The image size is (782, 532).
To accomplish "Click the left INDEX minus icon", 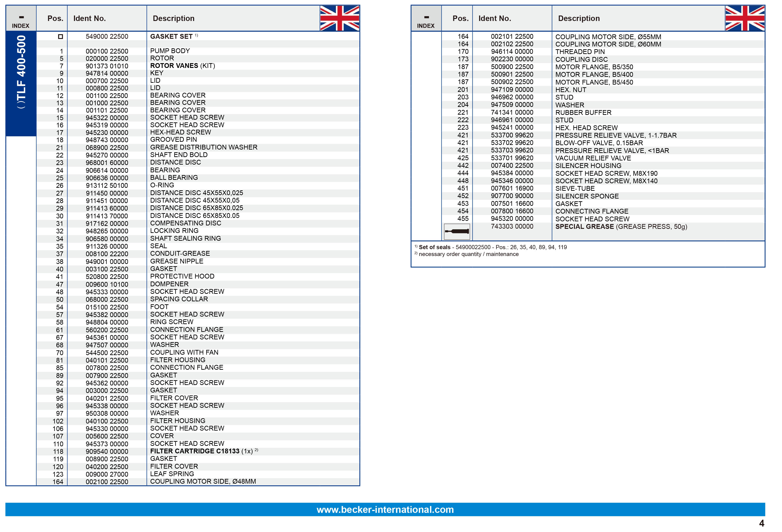I will click(x=21, y=17).
